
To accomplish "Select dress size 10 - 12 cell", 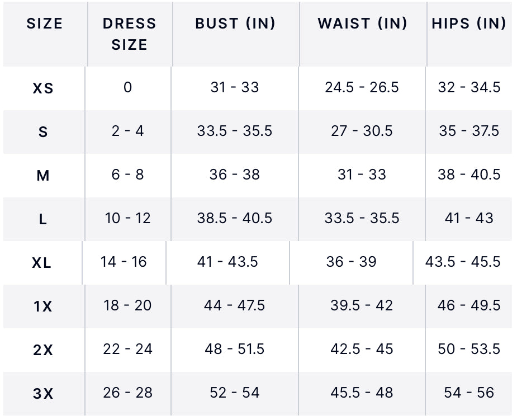I will tap(128, 218).
